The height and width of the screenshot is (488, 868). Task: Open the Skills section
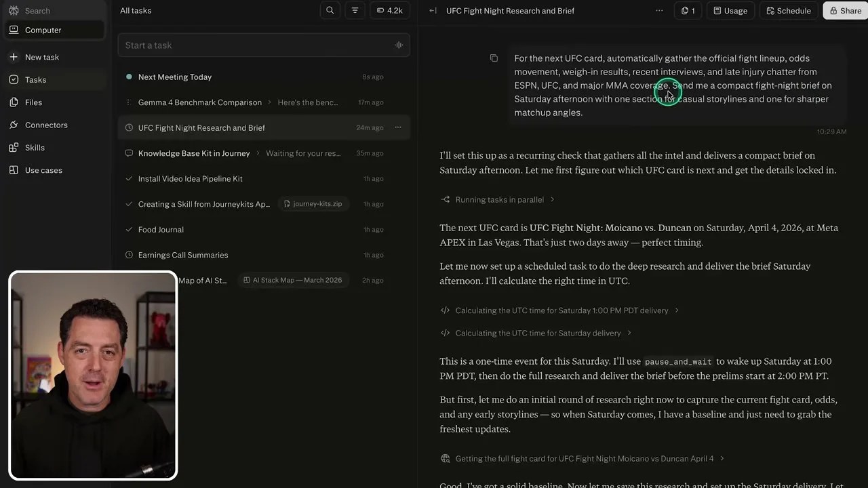point(56,147)
